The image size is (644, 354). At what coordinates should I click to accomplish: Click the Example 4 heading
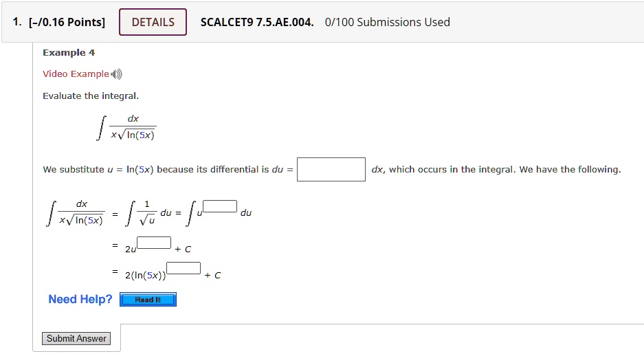coord(69,52)
